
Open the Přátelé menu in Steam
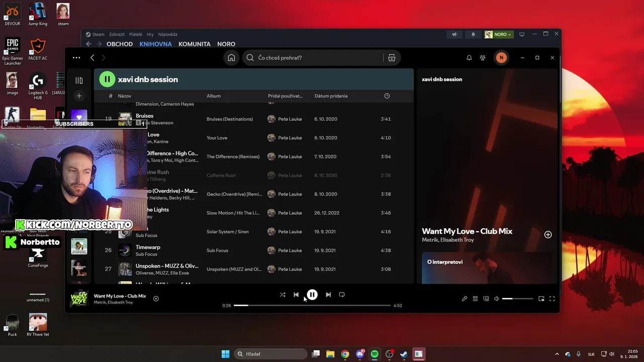135,35
